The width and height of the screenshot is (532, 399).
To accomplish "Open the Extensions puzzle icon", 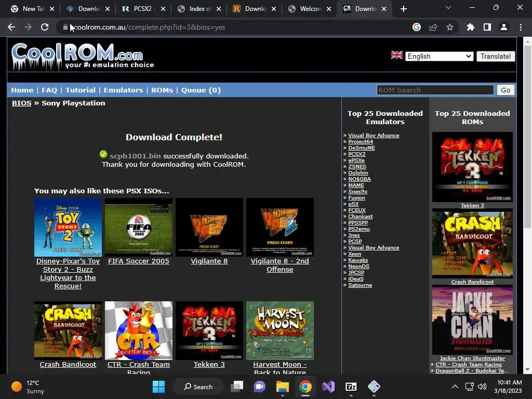I will tap(471, 27).
